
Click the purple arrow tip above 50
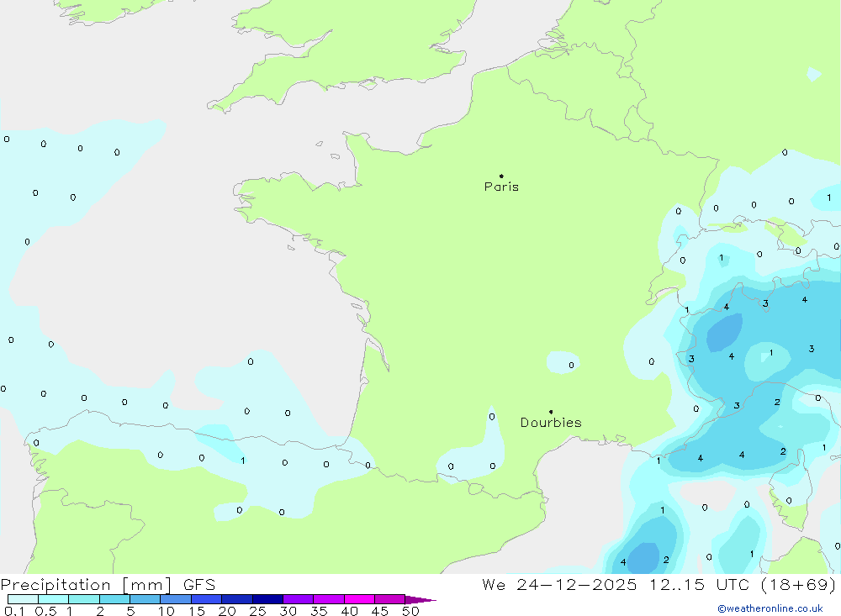[420, 600]
